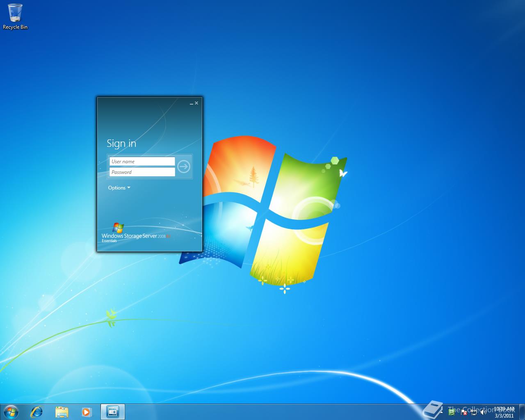This screenshot has width=525, height=420.
Task: Click the sign-in arrow button
Action: pyautogui.click(x=184, y=167)
